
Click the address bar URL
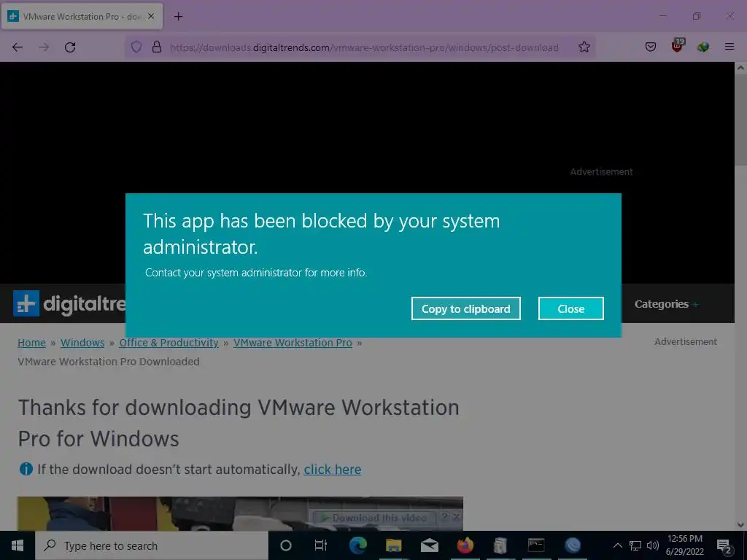[x=364, y=47]
